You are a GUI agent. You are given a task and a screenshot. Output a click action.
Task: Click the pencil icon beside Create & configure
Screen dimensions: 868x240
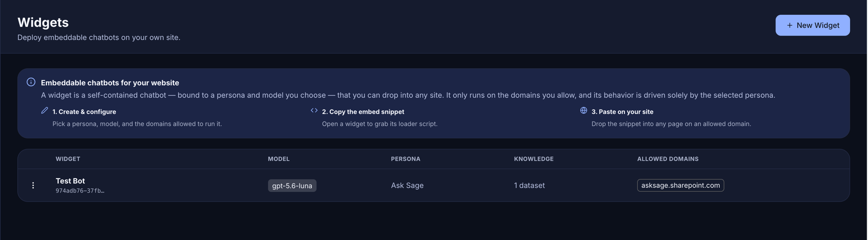pos(44,111)
